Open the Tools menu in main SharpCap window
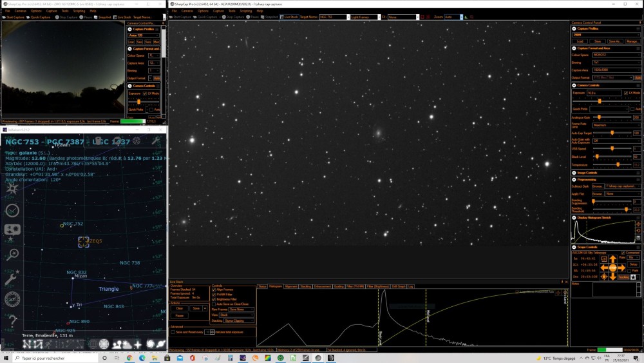Image resolution: width=644 pixels, height=363 pixels. (x=232, y=11)
